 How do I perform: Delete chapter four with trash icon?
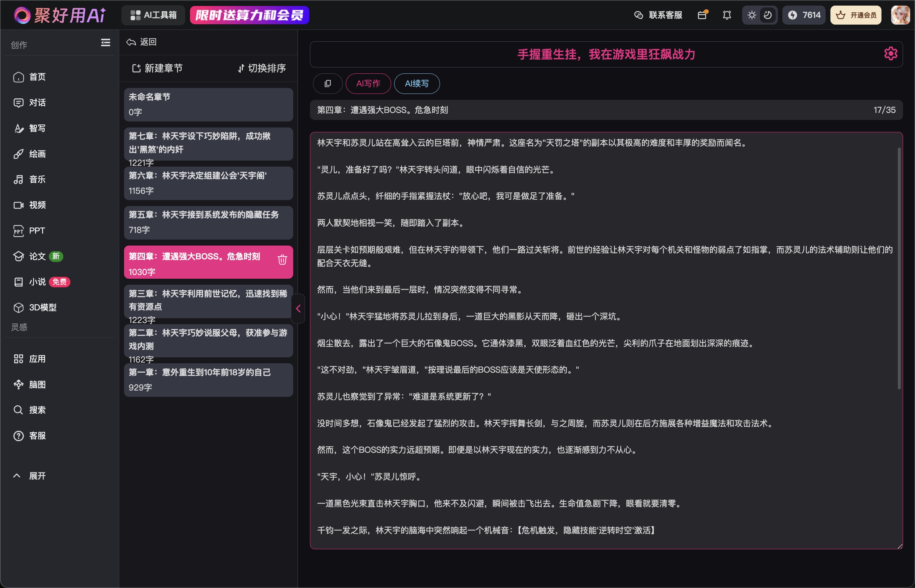click(282, 260)
